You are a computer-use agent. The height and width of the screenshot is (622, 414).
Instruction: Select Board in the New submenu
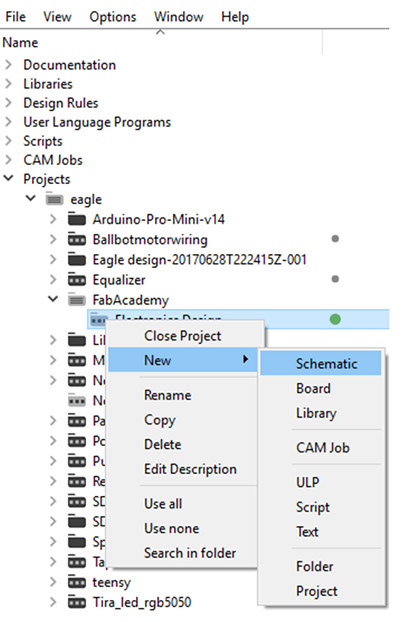(x=313, y=388)
